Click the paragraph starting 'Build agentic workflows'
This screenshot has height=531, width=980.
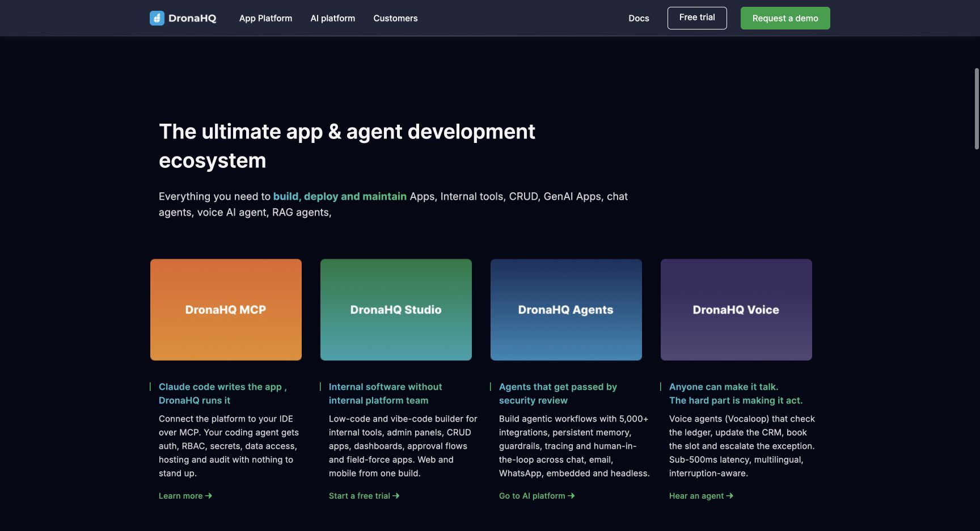click(x=575, y=446)
